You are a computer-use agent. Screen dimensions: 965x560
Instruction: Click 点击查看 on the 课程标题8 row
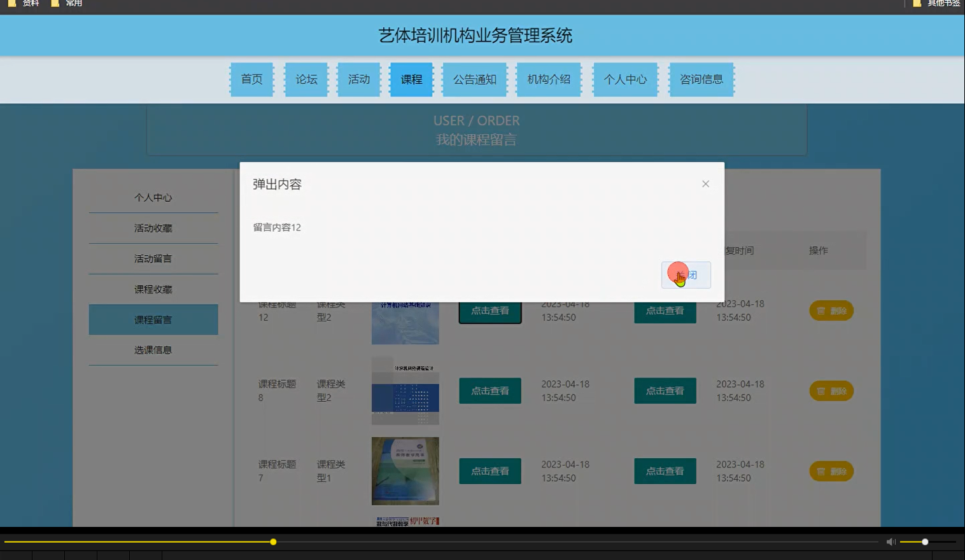(490, 391)
